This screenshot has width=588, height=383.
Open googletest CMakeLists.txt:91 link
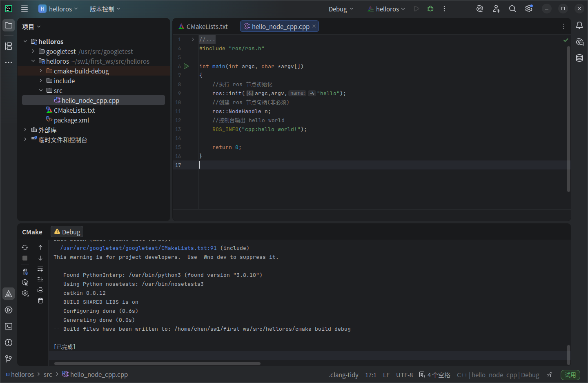[x=138, y=248]
